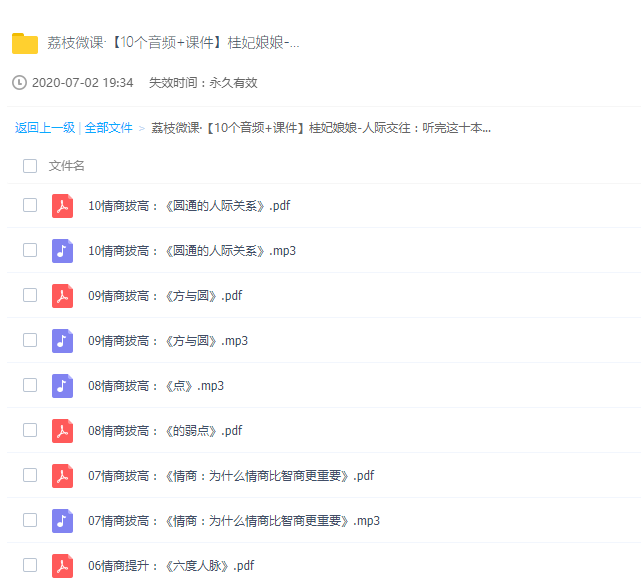The image size is (641, 582).
Task: Open 全部文件 breadcrumb link
Action: (108, 128)
